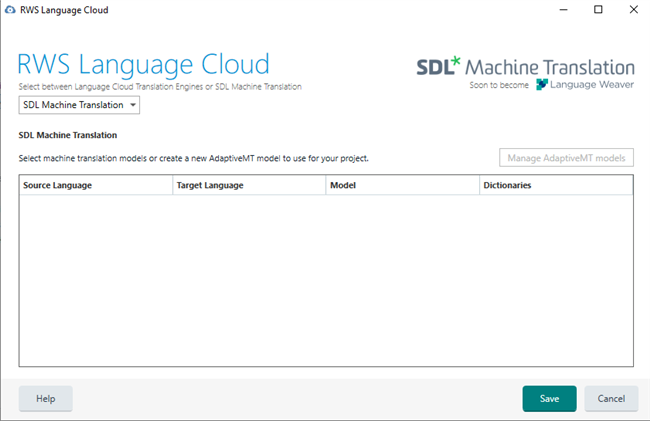
Task: Cancel the RWS Language Cloud dialog
Action: (611, 399)
